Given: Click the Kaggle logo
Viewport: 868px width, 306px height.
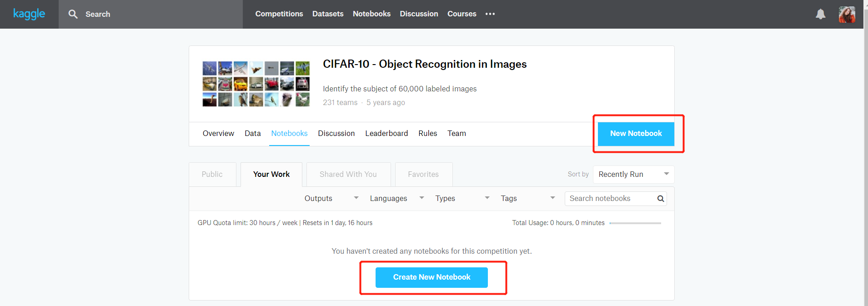Looking at the screenshot, I should 29,14.
